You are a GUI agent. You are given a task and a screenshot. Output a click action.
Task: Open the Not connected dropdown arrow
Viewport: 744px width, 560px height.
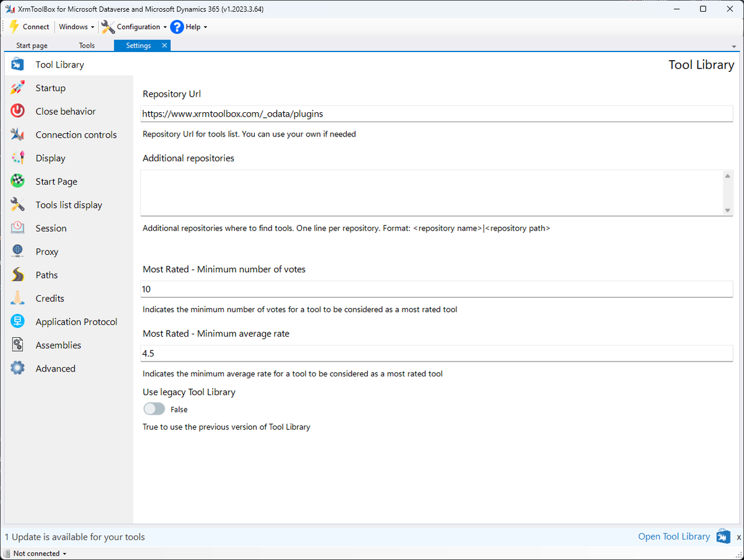64,554
